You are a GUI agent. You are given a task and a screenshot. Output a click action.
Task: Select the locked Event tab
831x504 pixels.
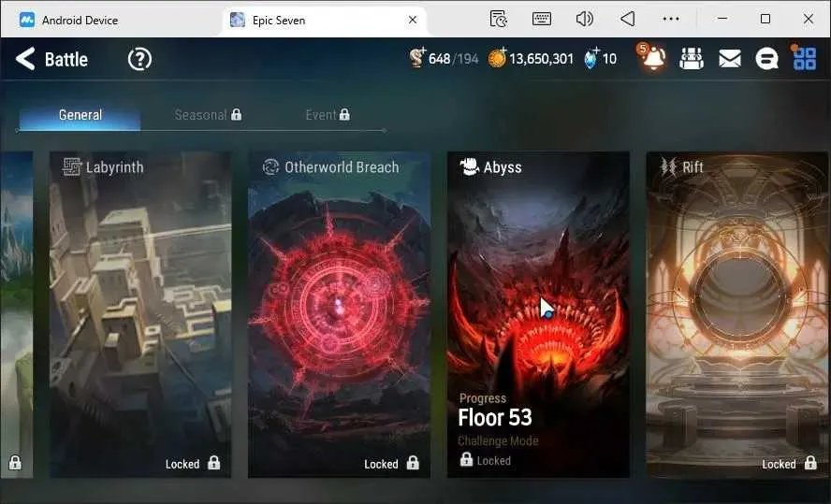pos(328,115)
